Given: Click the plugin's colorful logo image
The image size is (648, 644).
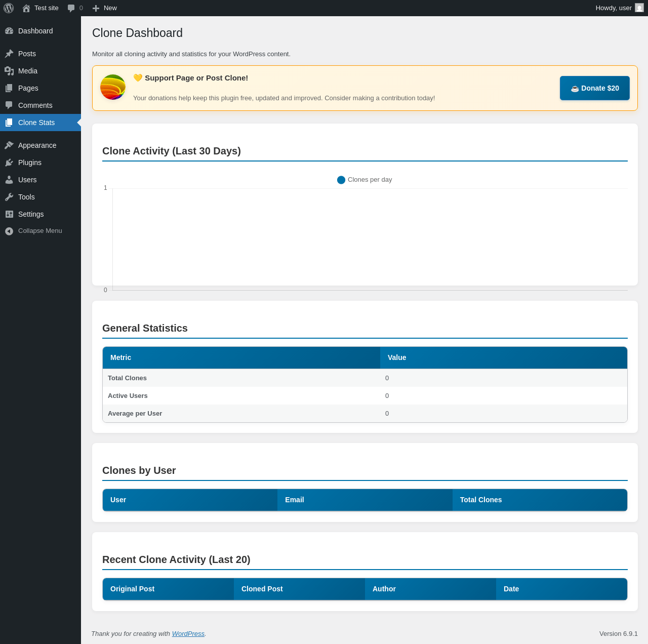Looking at the screenshot, I should pyautogui.click(x=113, y=87).
